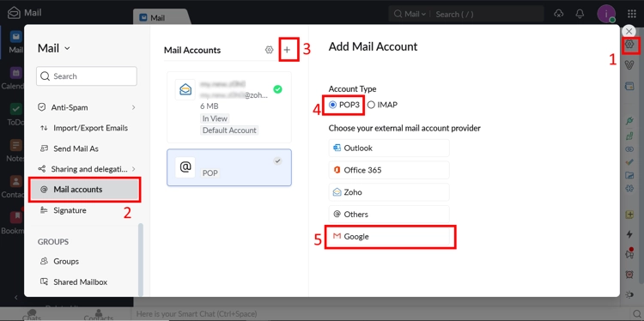Open Settings gear in right sidebar

click(x=629, y=45)
